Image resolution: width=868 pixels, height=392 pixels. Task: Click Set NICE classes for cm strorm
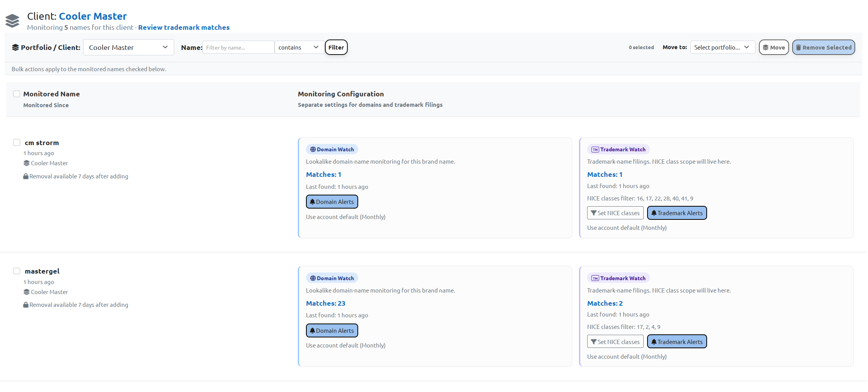pos(615,213)
